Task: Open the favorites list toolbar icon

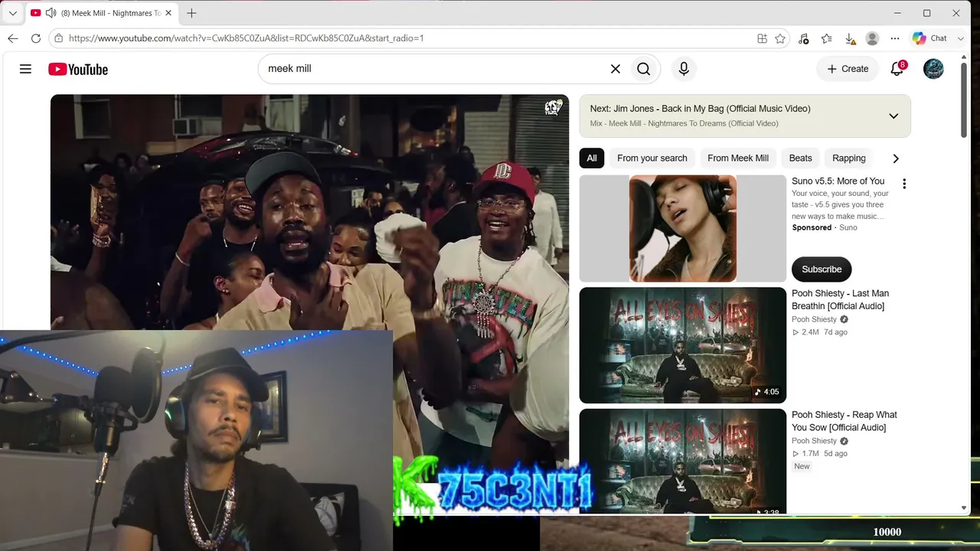Action: click(827, 38)
